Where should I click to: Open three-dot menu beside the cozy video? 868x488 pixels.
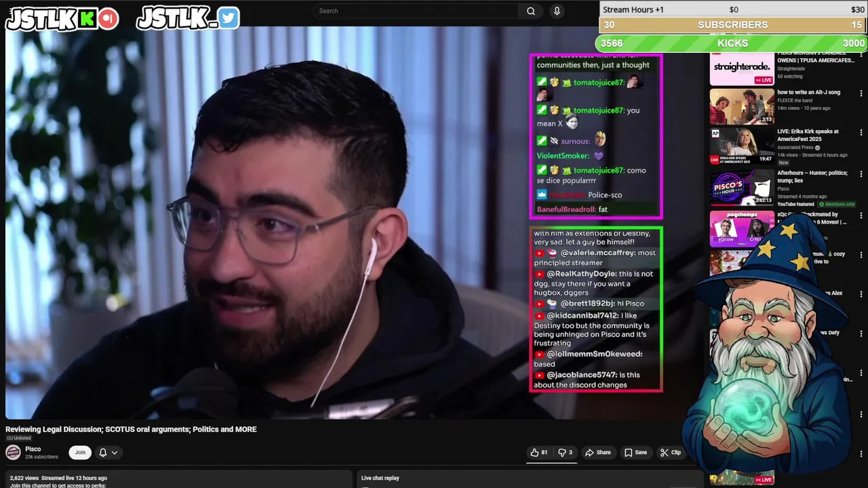click(861, 254)
